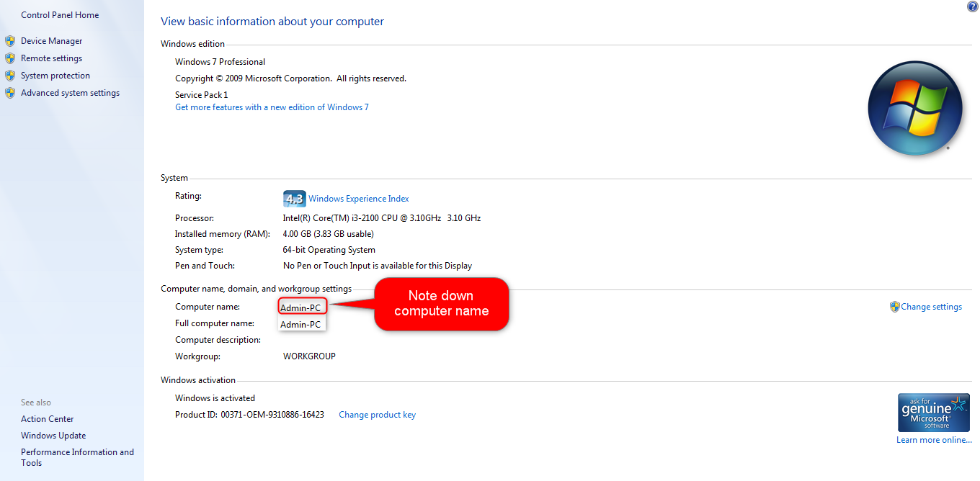Viewport: 980px width, 481px height.
Task: Click the No Pen or Touch Input text
Action: coord(378,266)
